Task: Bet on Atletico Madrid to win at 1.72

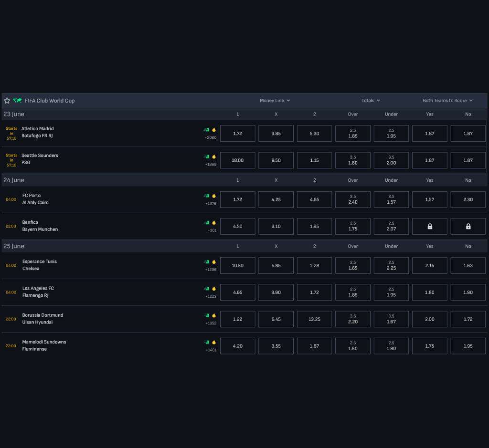Action: tap(238, 133)
